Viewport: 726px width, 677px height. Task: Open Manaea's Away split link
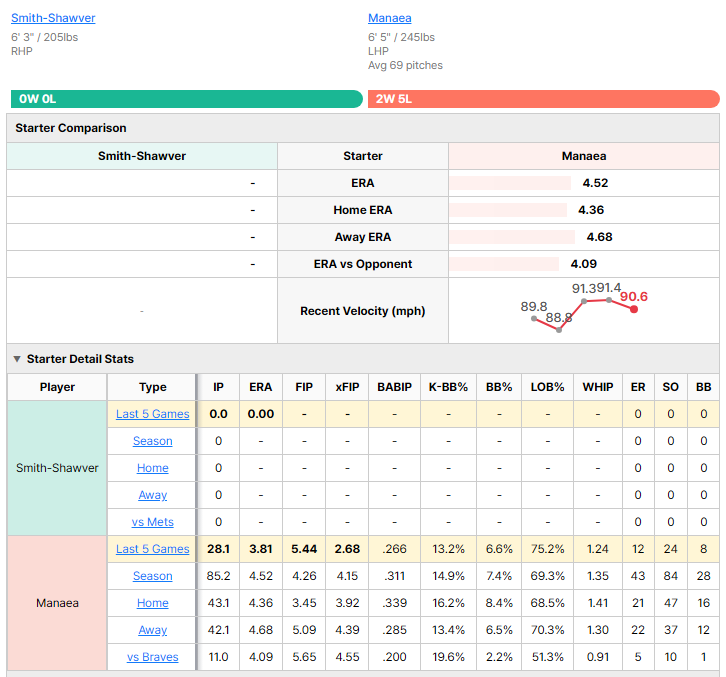coord(152,630)
